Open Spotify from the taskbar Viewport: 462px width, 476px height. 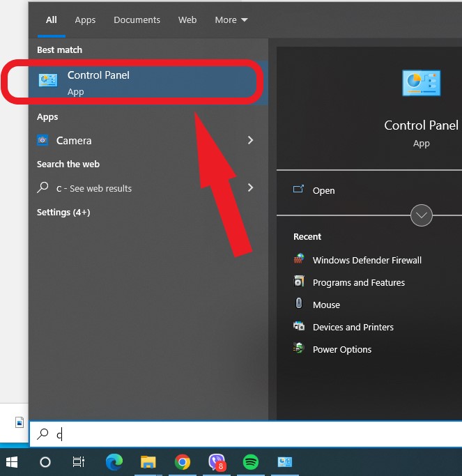click(251, 461)
